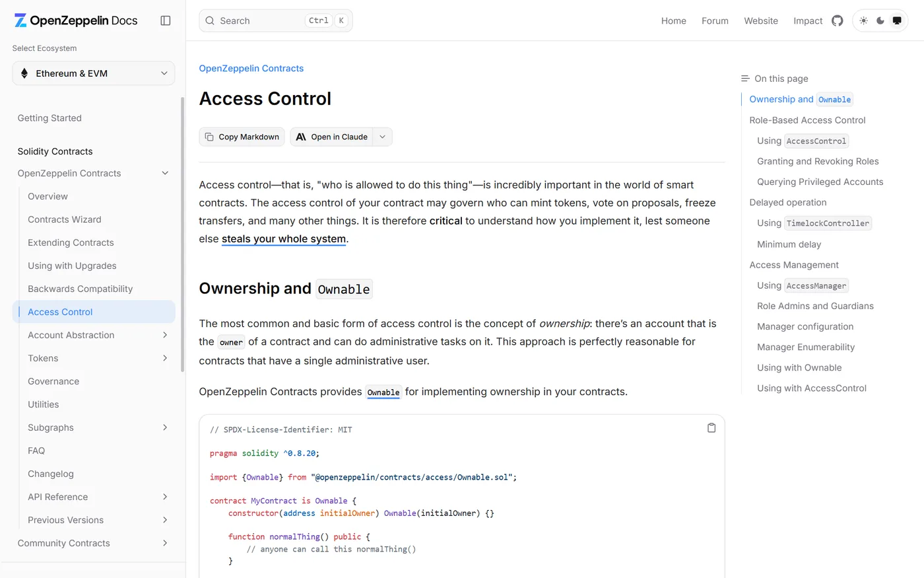Jump to Delayed operation section
Viewport: 924px width, 578px height.
point(788,202)
